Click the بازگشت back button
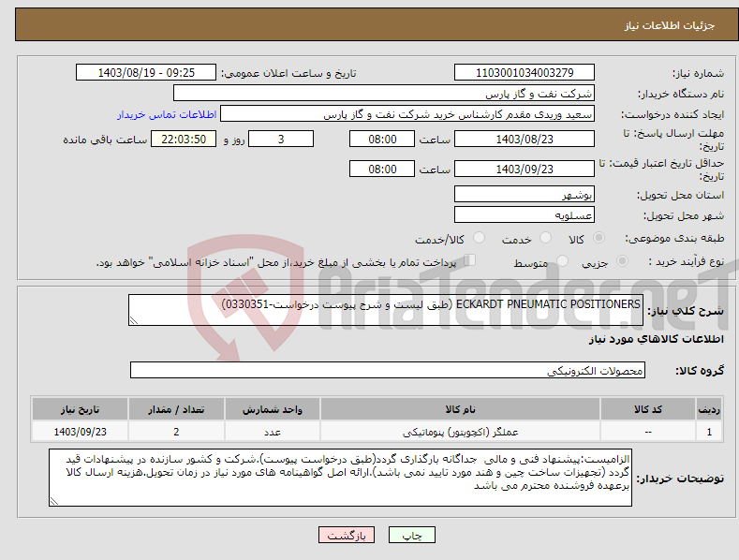Image resolution: width=739 pixels, height=560 pixels. pyautogui.click(x=347, y=535)
